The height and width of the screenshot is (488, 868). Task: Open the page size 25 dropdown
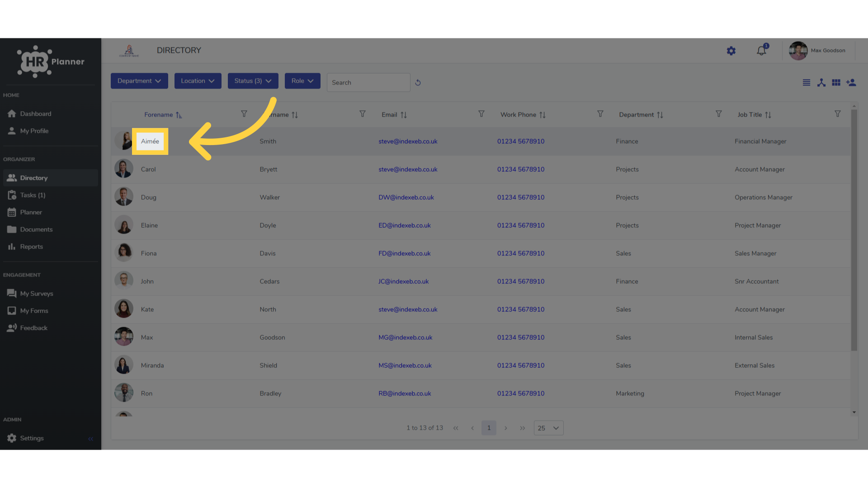tap(548, 428)
